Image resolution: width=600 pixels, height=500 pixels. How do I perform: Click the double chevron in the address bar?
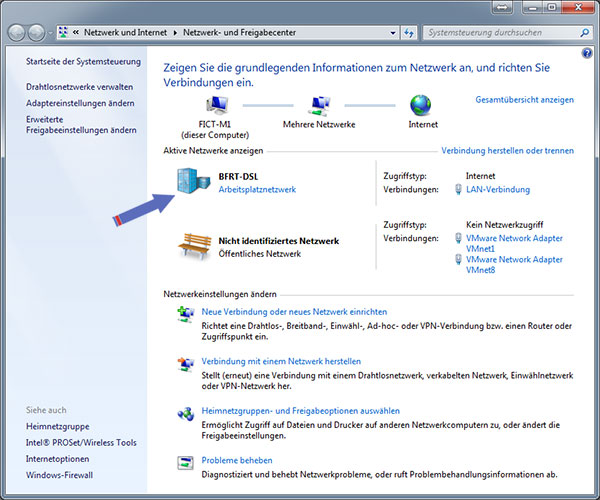76,33
